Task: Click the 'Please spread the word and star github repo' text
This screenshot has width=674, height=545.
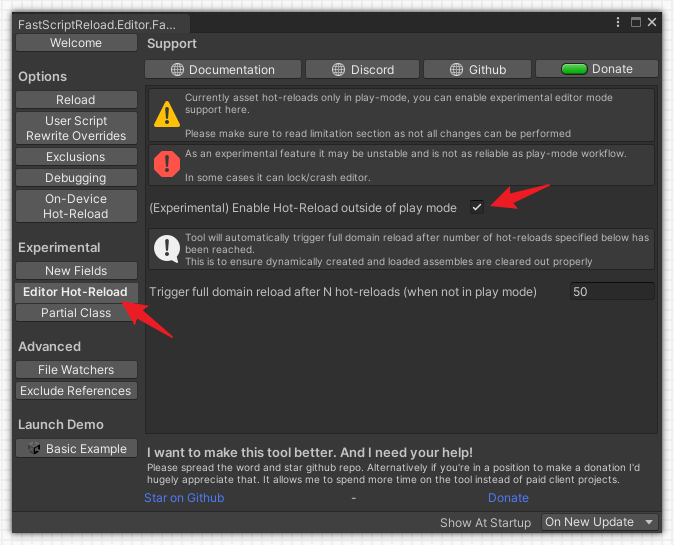Action: (x=393, y=473)
